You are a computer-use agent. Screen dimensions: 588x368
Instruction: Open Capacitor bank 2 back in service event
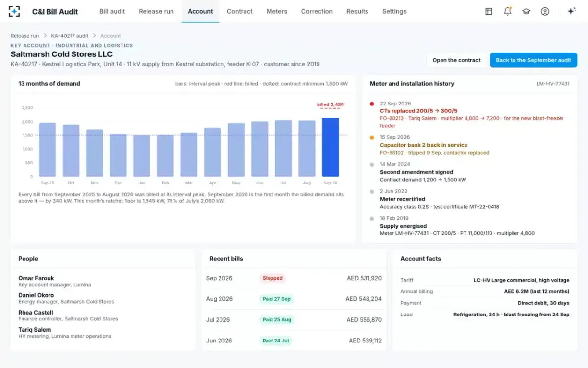click(423, 145)
